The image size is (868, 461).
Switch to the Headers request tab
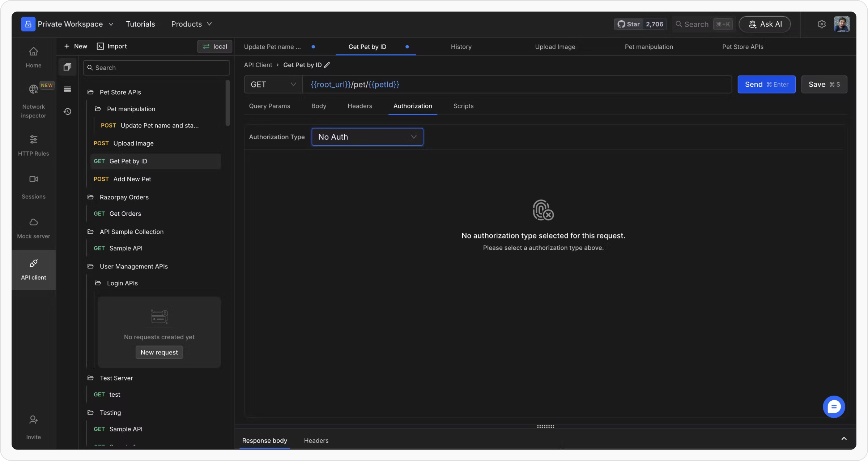[359, 106]
